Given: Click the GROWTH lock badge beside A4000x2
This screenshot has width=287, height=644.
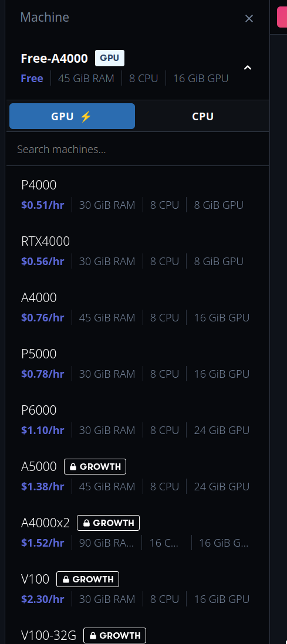Looking at the screenshot, I should coord(108,523).
